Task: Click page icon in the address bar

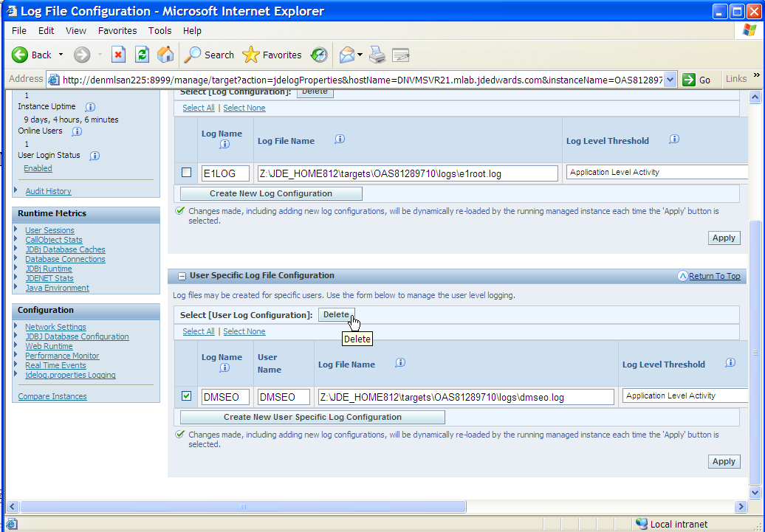Action: pos(54,80)
